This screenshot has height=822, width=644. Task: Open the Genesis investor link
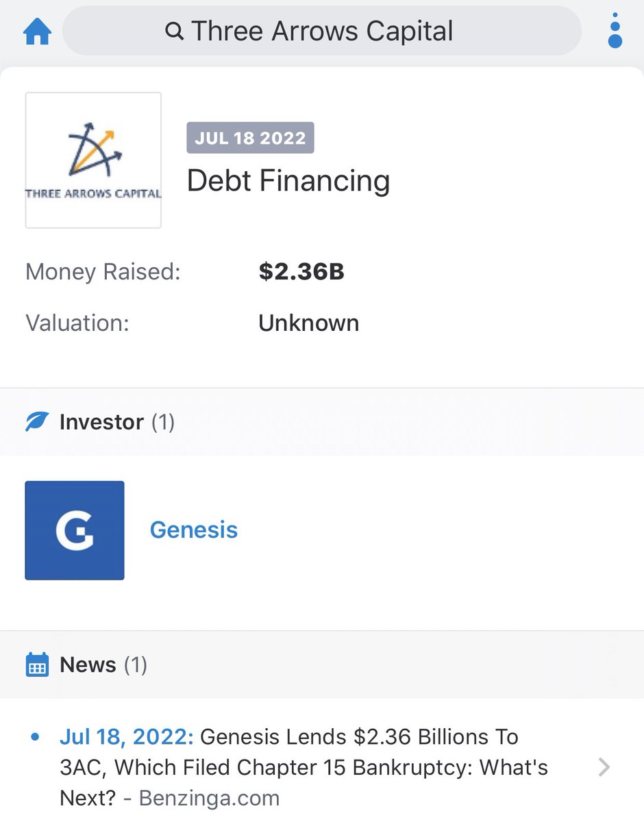pyautogui.click(x=194, y=530)
